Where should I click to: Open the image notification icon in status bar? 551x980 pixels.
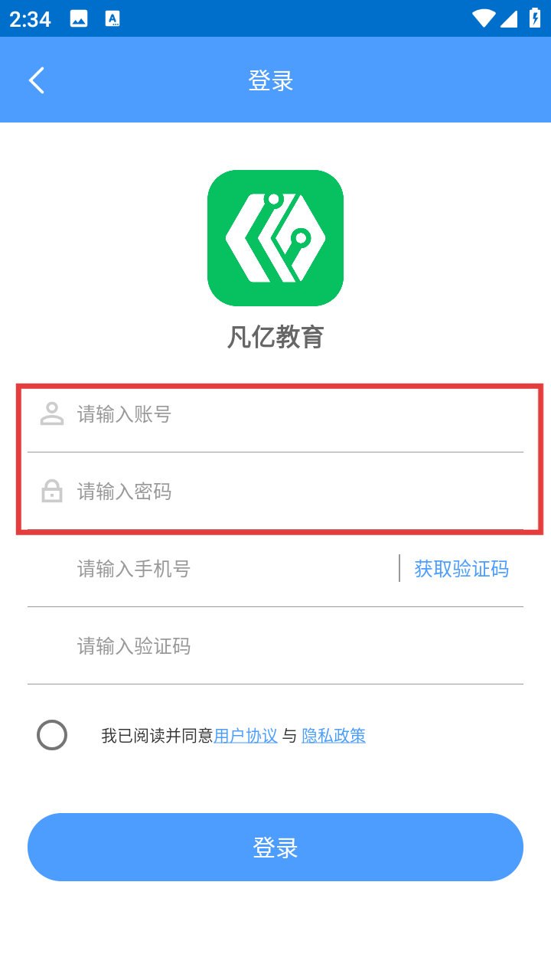click(x=79, y=19)
